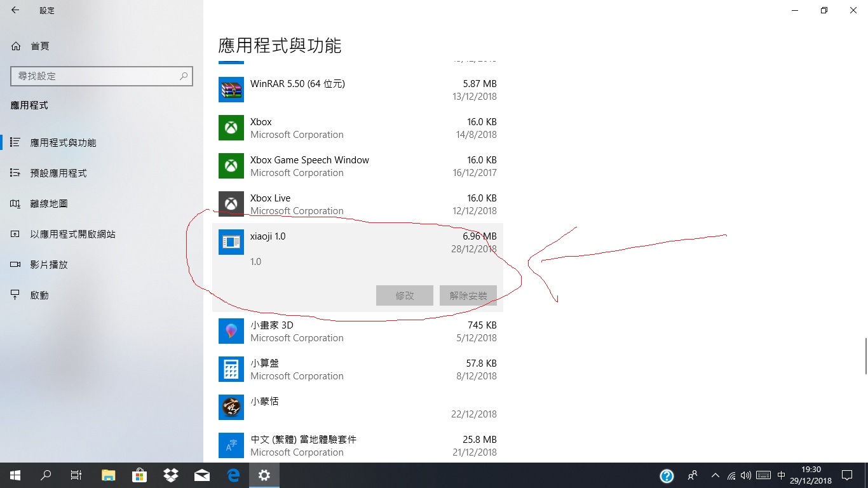Click the app list scrollbar thumb
868x488 pixels.
pos(865,356)
